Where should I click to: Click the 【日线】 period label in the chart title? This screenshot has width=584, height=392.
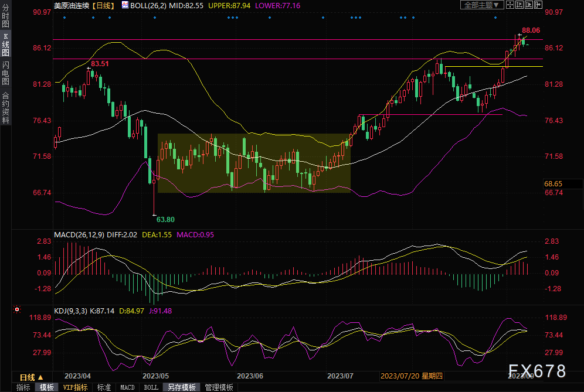(x=106, y=5)
